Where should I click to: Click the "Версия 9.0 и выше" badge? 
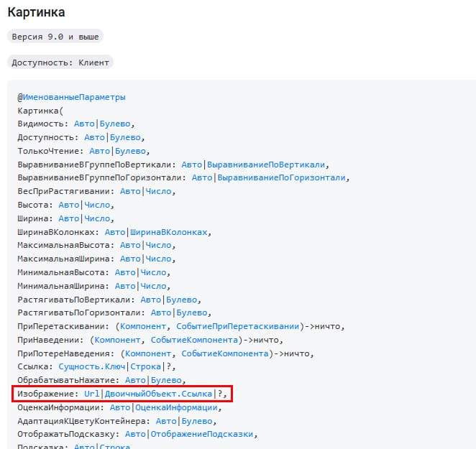tap(55, 36)
